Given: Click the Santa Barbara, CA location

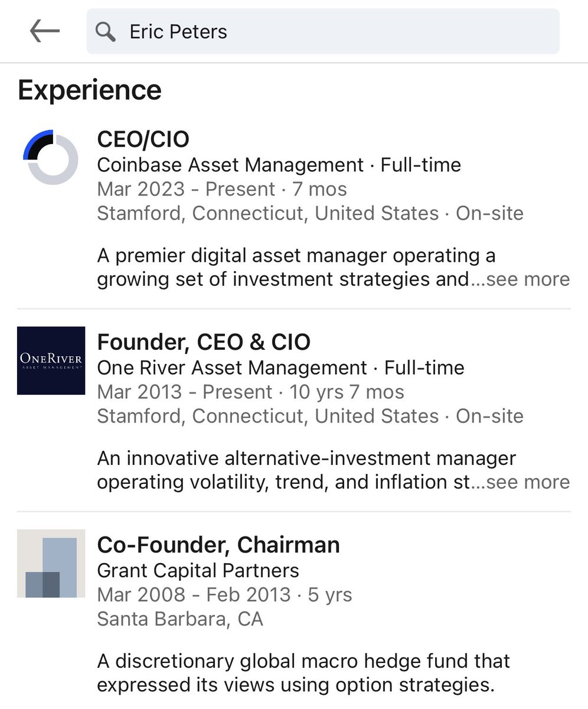Looking at the screenshot, I should click(x=179, y=619).
